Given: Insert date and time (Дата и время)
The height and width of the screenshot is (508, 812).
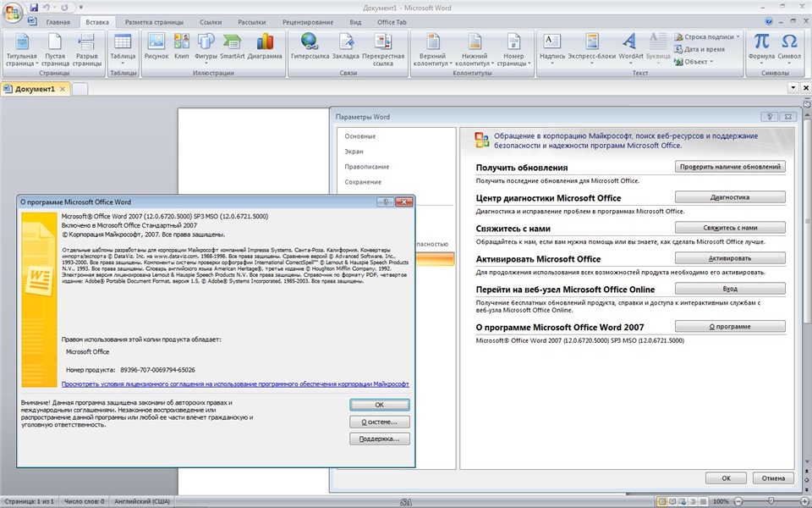Looking at the screenshot, I should tap(700, 49).
